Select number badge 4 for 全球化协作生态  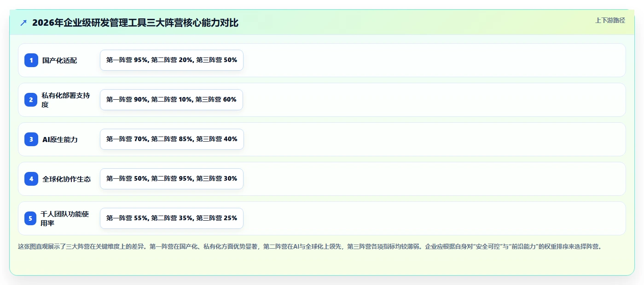click(x=31, y=179)
